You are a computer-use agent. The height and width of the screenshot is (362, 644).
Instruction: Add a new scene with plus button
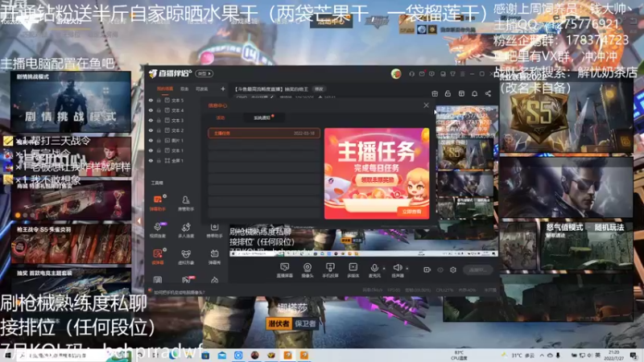click(x=223, y=88)
